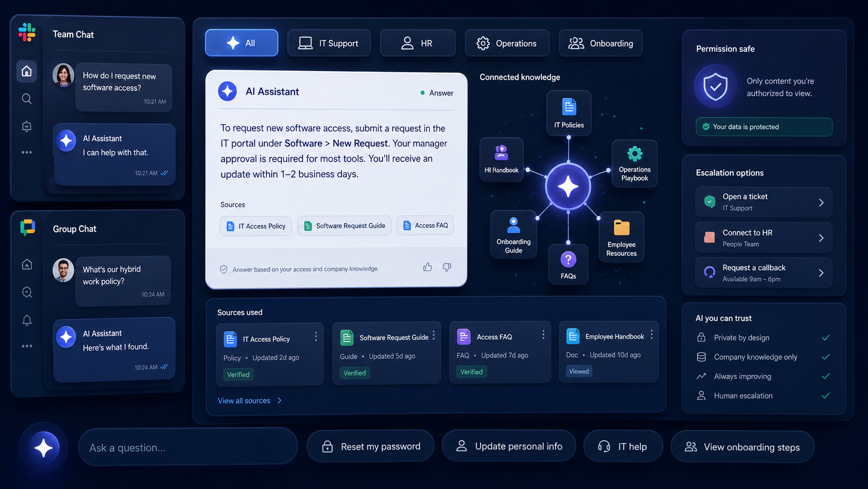Select the Onboarding Guide knowledge node

click(x=513, y=234)
